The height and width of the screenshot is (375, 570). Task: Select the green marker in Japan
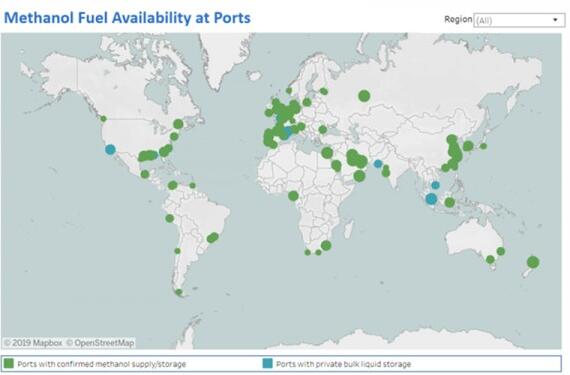(x=483, y=146)
